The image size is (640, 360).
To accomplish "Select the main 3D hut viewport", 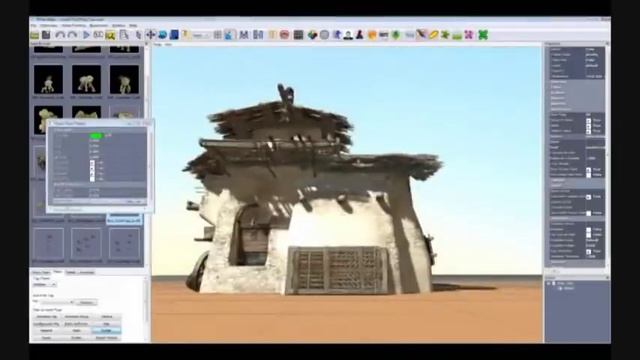I will [347, 194].
